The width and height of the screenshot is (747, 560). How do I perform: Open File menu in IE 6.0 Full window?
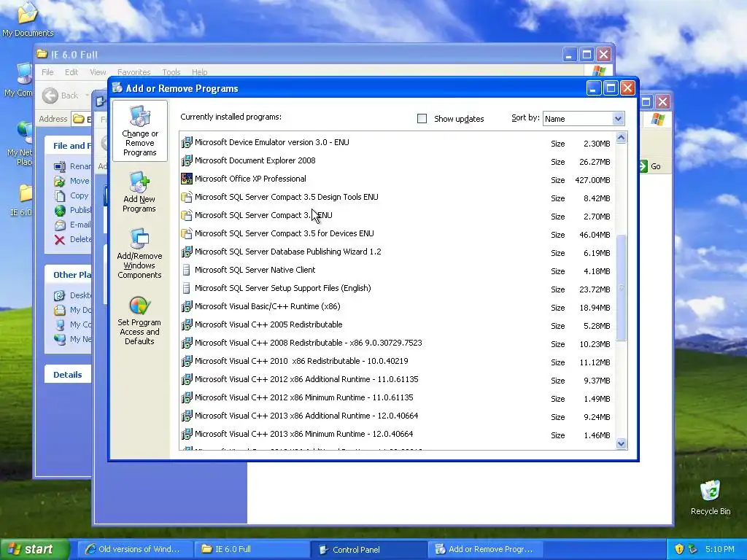click(x=47, y=72)
